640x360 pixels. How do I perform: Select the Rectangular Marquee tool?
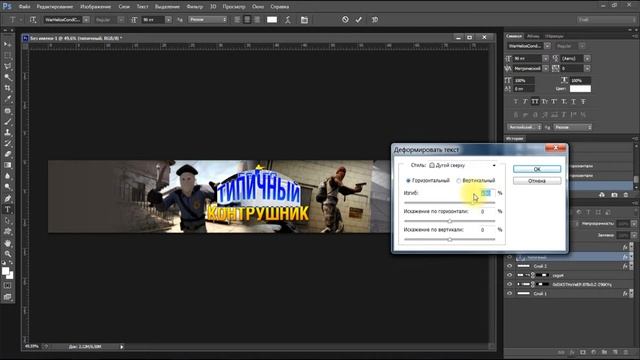click(x=7, y=55)
